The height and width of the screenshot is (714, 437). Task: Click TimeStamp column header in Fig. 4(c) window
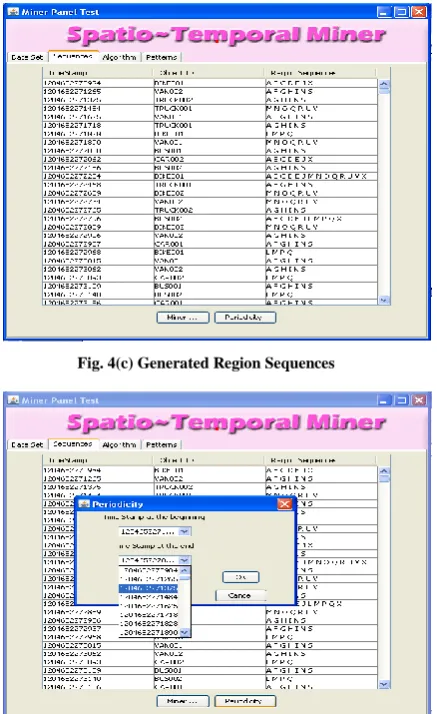[x=97, y=73]
